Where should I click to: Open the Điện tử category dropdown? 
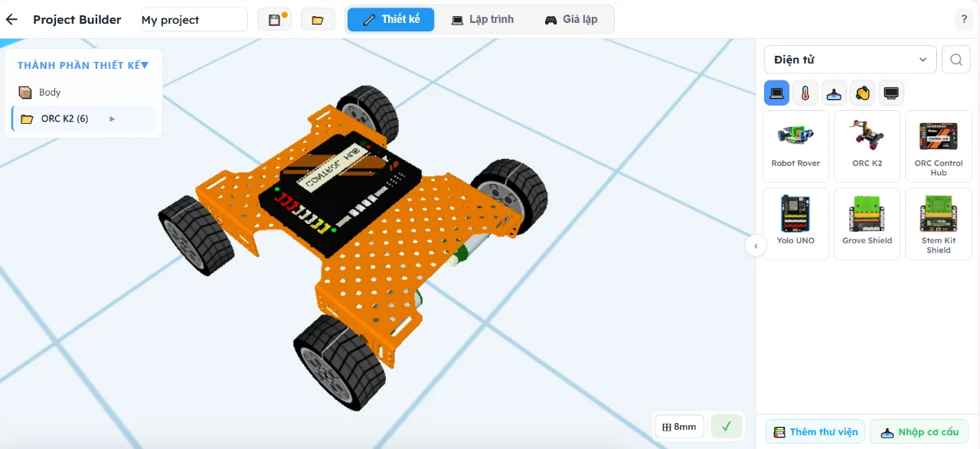[851, 60]
